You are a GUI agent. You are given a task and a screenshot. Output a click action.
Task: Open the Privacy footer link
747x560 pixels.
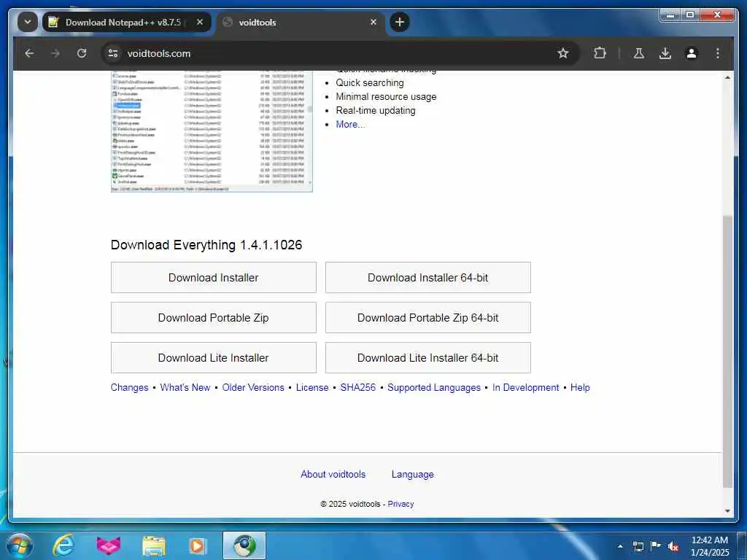(x=400, y=504)
